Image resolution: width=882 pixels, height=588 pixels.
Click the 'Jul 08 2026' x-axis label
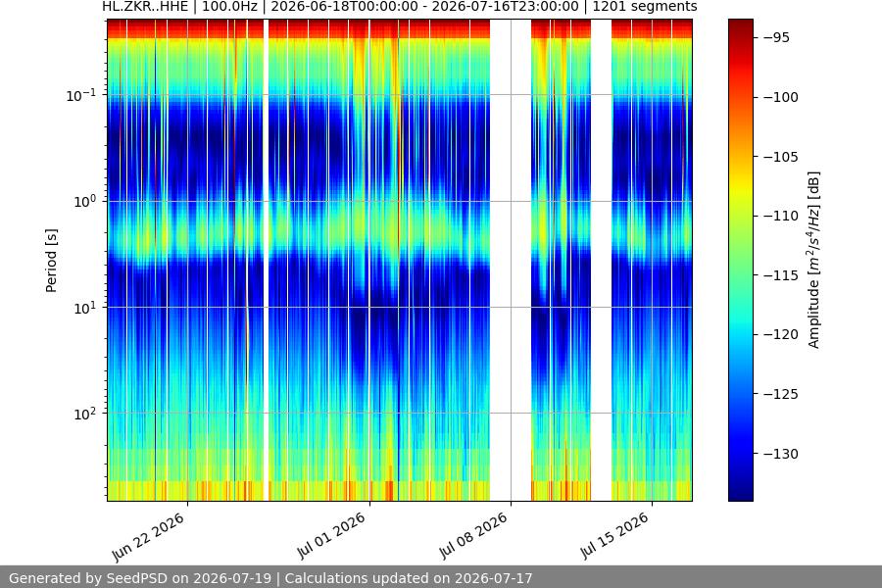(473, 536)
